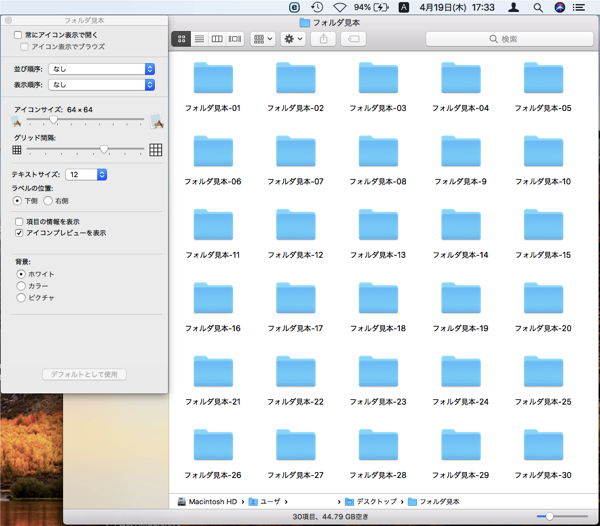Click the 検索 search field
The width and height of the screenshot is (600, 526).
point(508,39)
